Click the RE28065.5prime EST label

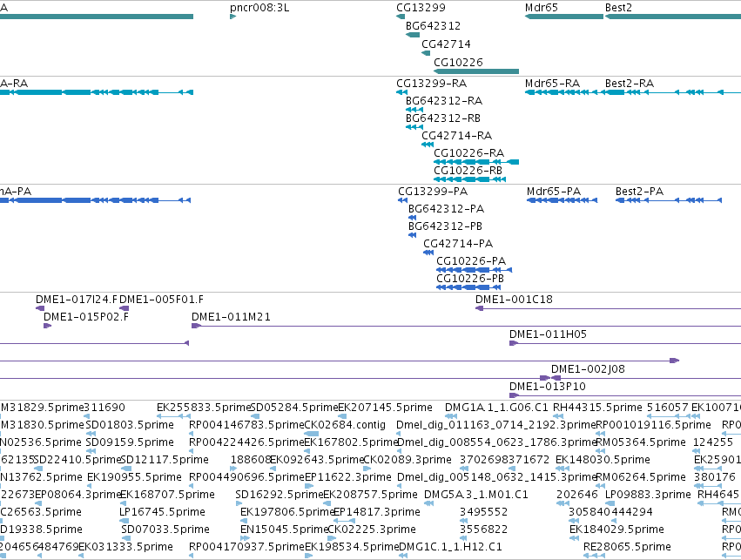click(x=628, y=548)
